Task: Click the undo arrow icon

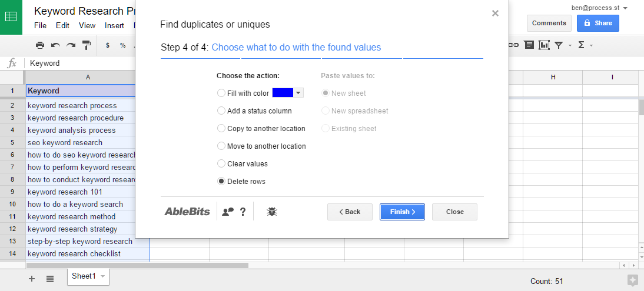Action: (x=55, y=45)
